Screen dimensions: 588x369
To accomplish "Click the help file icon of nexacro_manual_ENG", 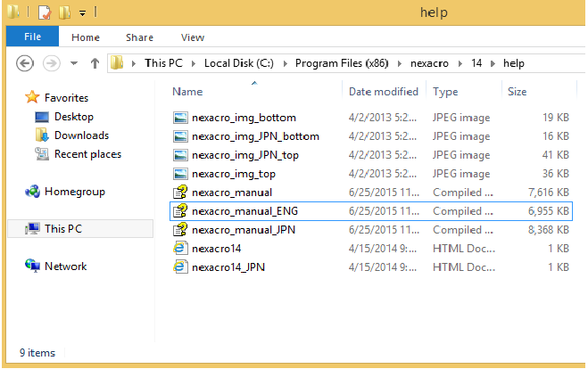I will coord(180,211).
